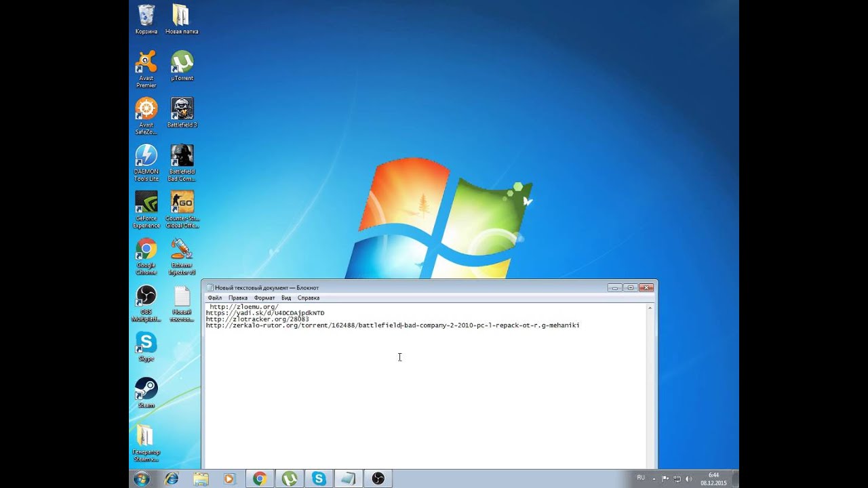Select the DAEMON Tools Lite shortcut
The height and width of the screenshot is (488, 868).
[x=146, y=163]
